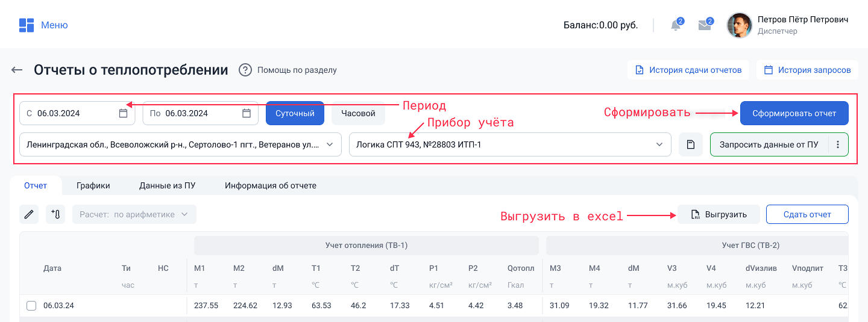Click the add temperature icon
This screenshot has height=322, width=868.
55,214
